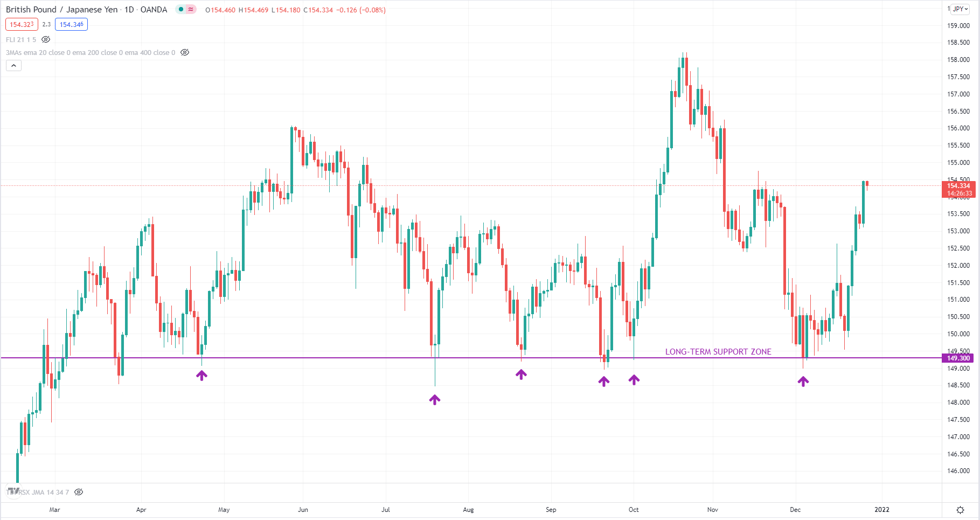
Task: Click the 155.000 price scale label
Action: (958, 163)
